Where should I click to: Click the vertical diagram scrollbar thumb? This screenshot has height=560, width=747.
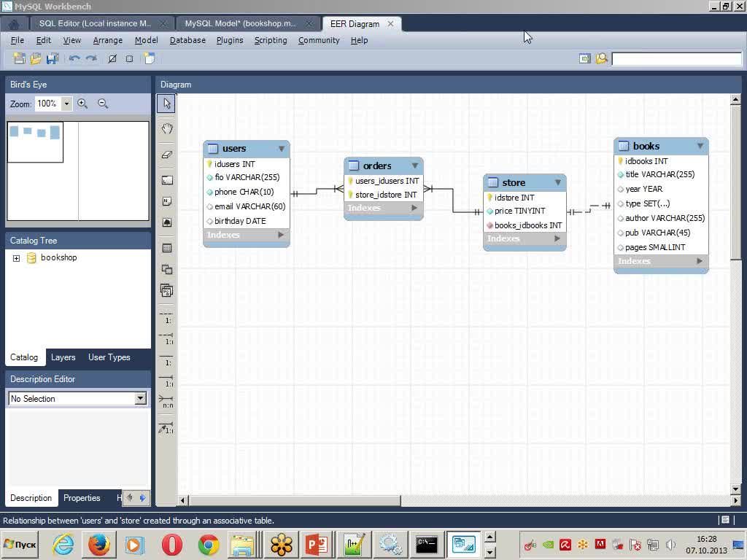pos(735,182)
